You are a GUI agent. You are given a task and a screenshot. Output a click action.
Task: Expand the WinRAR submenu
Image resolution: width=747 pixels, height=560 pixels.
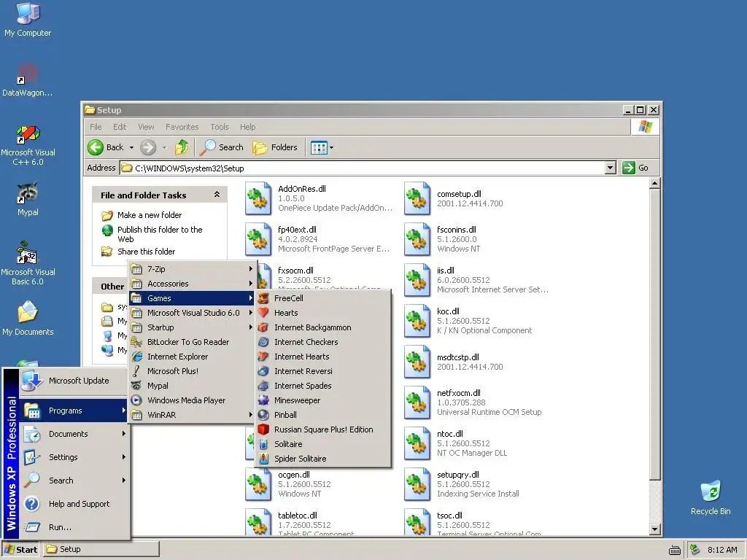point(193,415)
